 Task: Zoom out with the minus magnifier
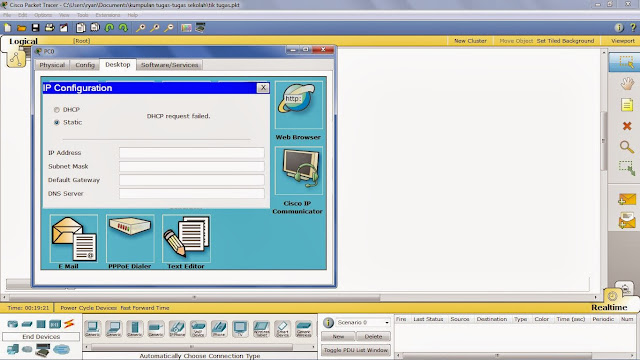[169, 28]
